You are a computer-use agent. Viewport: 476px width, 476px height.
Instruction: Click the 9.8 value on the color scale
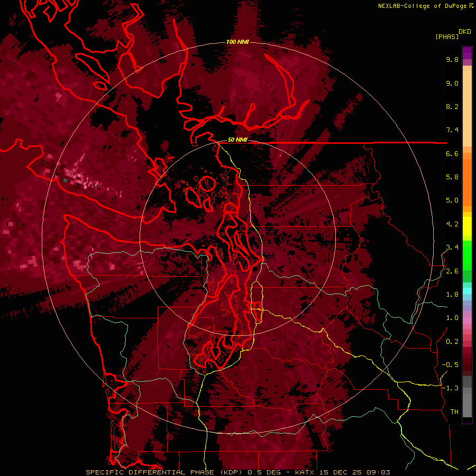point(452,59)
